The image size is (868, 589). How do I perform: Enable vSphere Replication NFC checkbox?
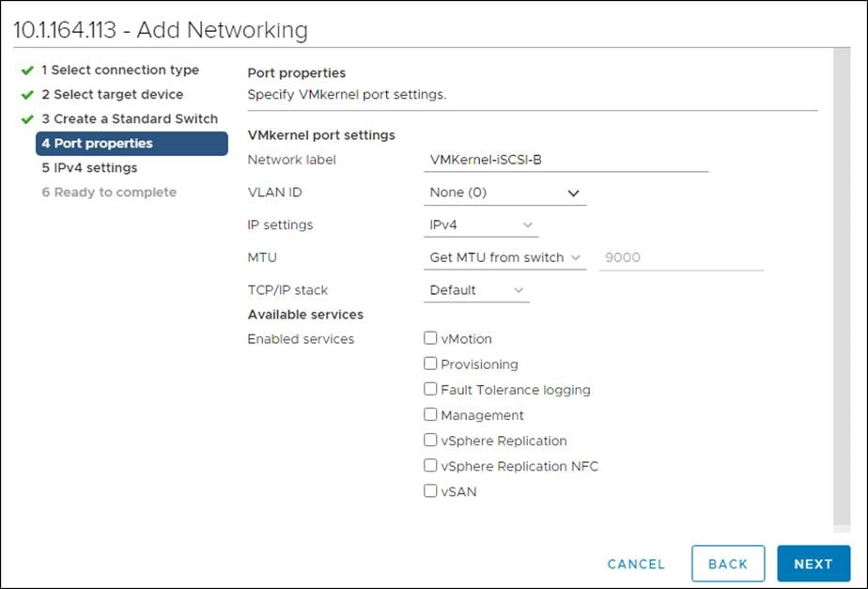coord(430,465)
